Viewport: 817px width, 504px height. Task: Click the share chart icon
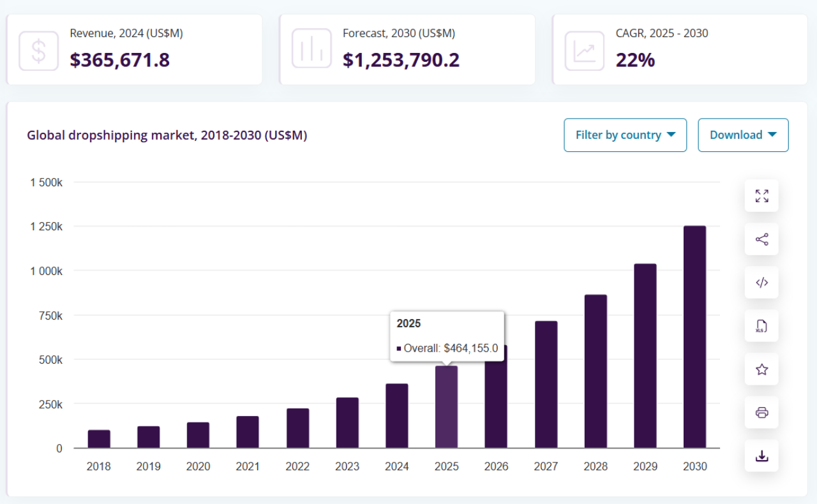[x=761, y=239]
